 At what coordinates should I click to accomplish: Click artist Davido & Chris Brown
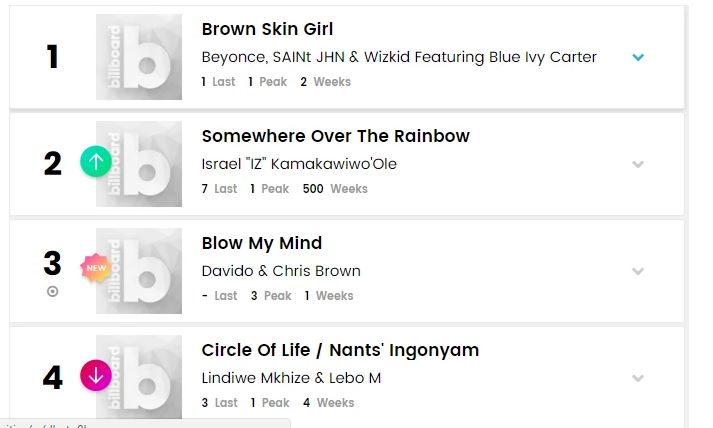pyautogui.click(x=281, y=271)
